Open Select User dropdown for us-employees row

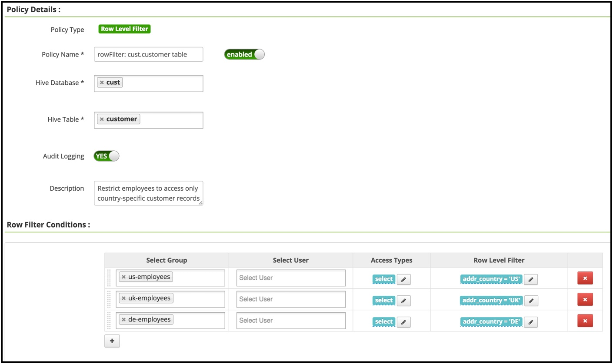(x=290, y=278)
